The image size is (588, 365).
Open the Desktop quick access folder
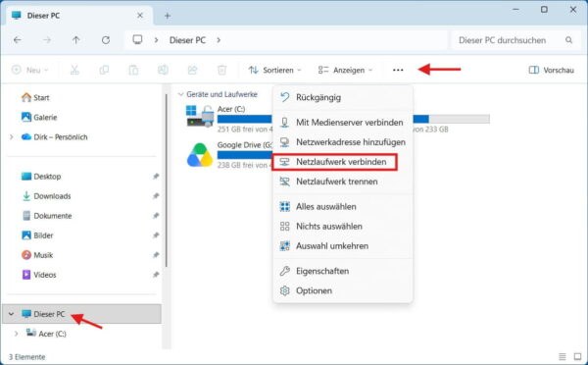click(41, 177)
